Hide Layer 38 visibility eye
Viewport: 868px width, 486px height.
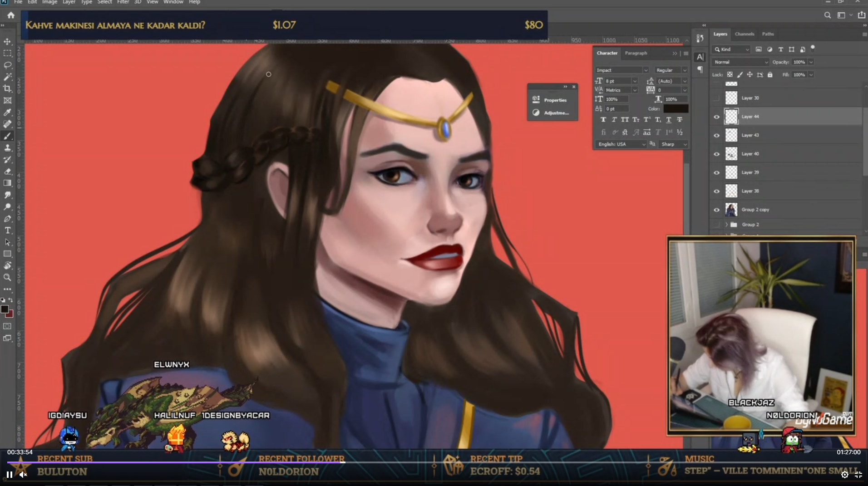(x=716, y=191)
